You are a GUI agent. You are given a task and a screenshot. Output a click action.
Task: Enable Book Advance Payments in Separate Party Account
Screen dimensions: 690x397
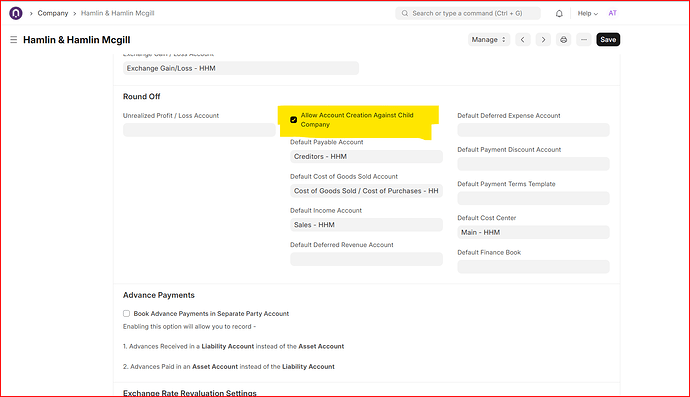(126, 313)
